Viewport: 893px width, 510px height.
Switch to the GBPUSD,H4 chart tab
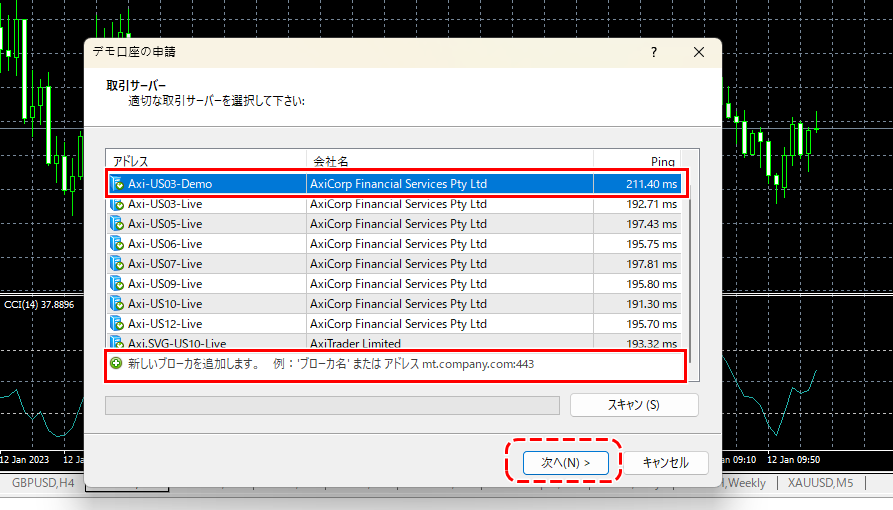pos(43,483)
